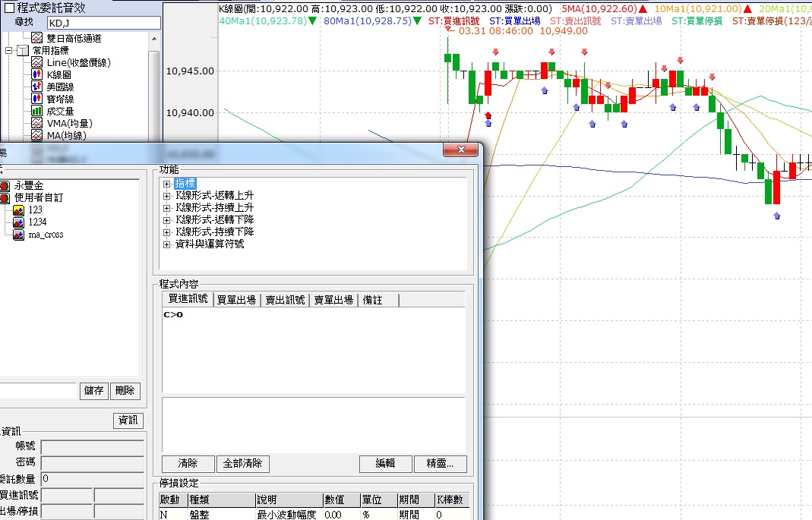Switch to the 賣出訊號 tab
This screenshot has height=520, width=812.
pos(286,300)
